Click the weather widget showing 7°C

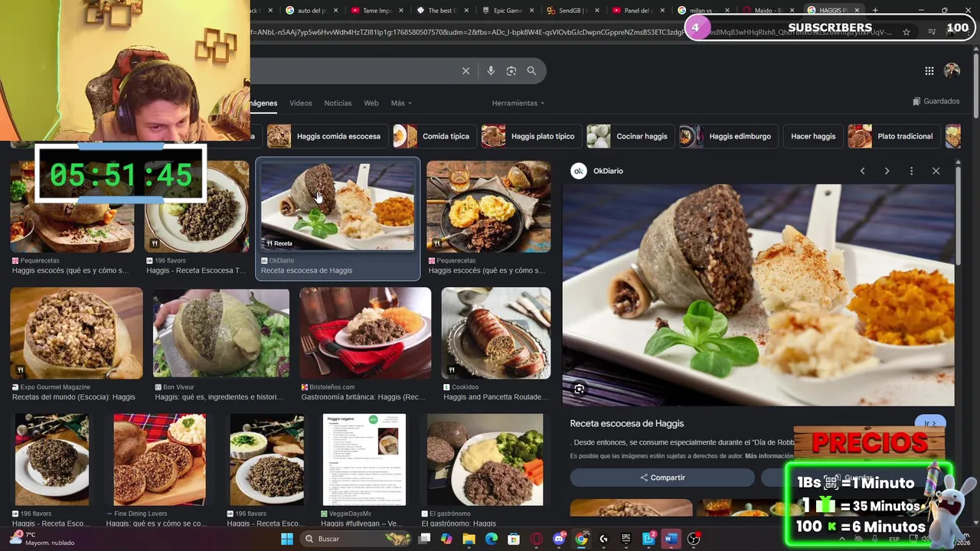[42, 539]
